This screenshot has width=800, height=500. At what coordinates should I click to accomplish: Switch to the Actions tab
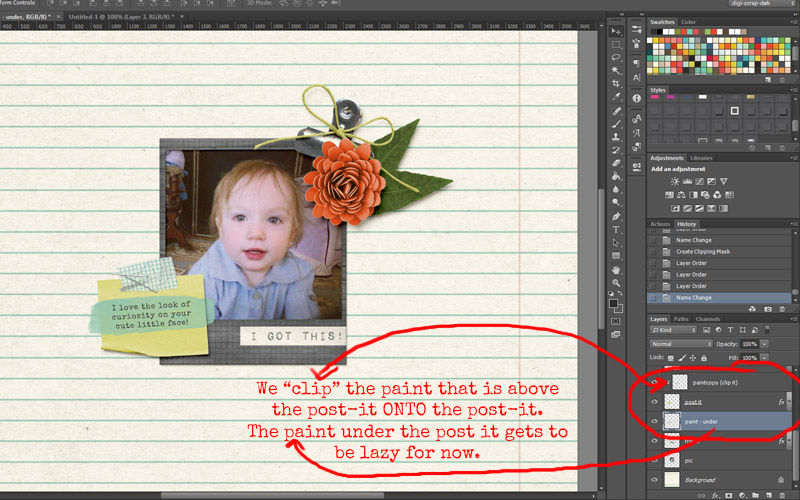tap(660, 224)
